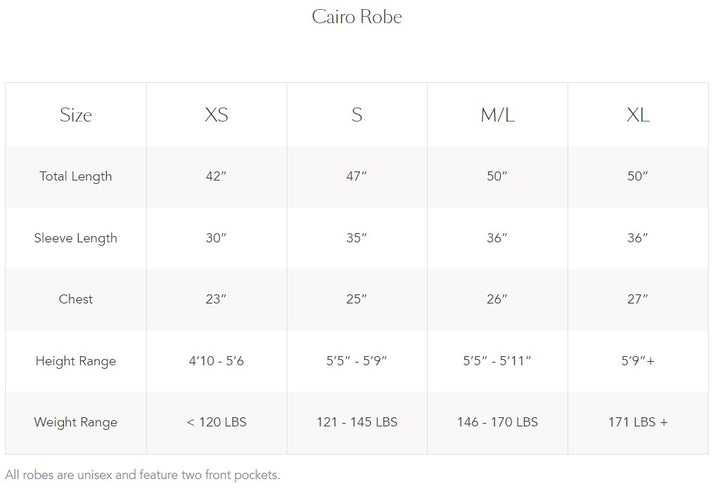Click the 4'10 - 5'6 height cell
Screen dimensions: 720x503
pos(216,361)
